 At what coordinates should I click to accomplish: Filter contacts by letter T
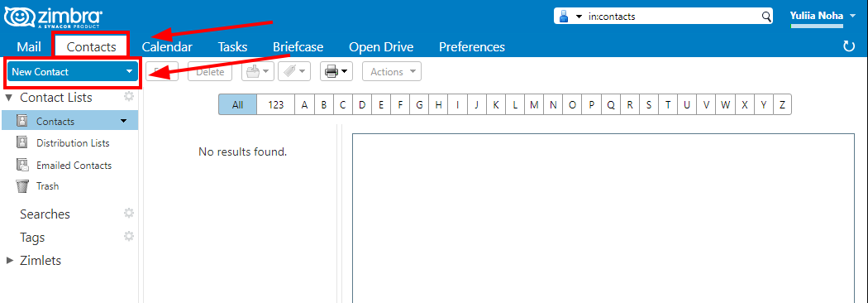(x=668, y=104)
